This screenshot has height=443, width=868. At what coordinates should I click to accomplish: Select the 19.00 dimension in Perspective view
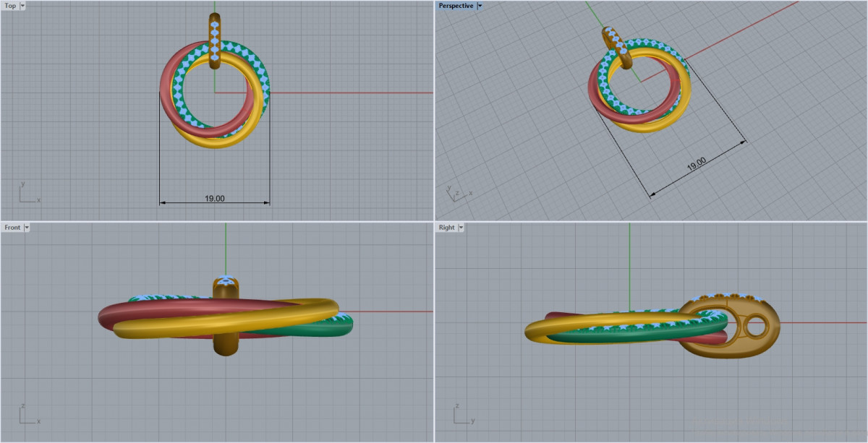click(697, 165)
